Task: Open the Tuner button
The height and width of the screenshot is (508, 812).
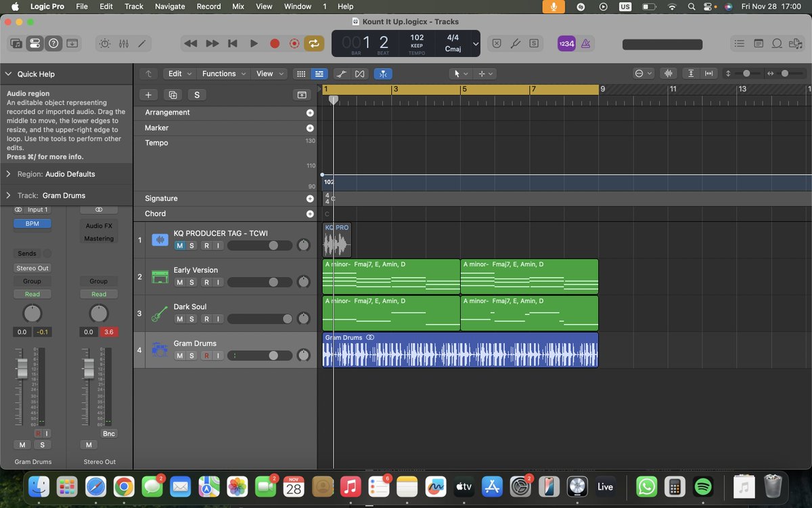Action: (x=515, y=43)
